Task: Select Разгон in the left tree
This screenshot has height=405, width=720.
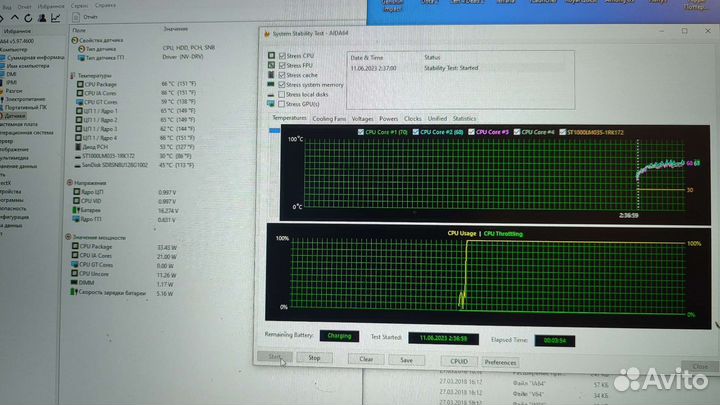Action: click(14, 91)
